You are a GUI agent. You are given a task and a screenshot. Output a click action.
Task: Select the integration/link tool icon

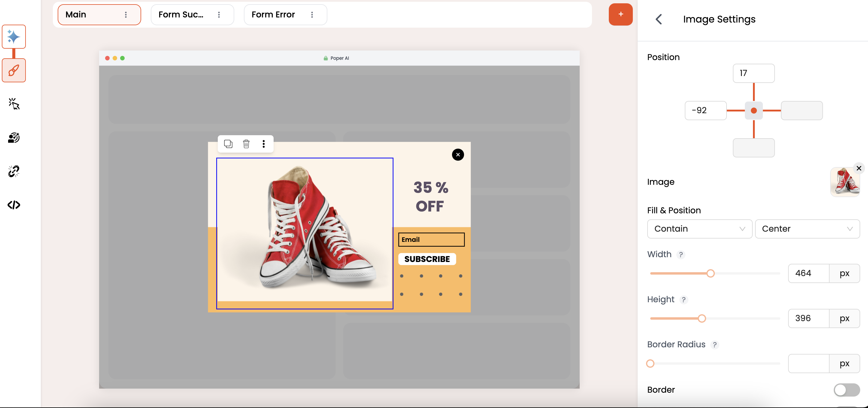pos(14,171)
